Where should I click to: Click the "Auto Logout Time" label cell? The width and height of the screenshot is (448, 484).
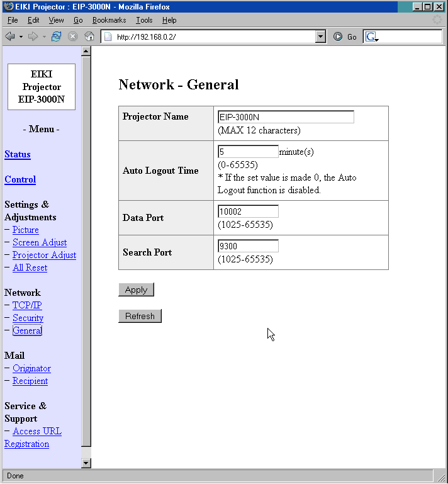click(166, 171)
